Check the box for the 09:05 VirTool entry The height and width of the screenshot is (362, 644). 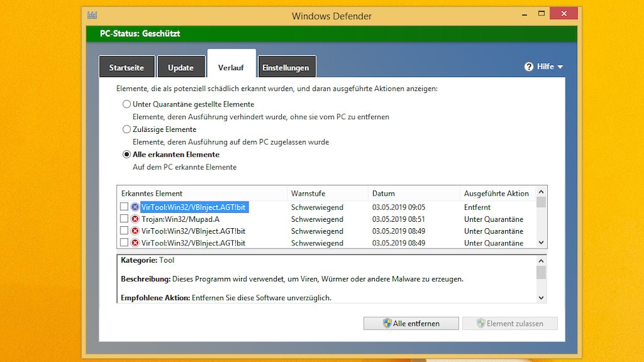[x=124, y=207]
